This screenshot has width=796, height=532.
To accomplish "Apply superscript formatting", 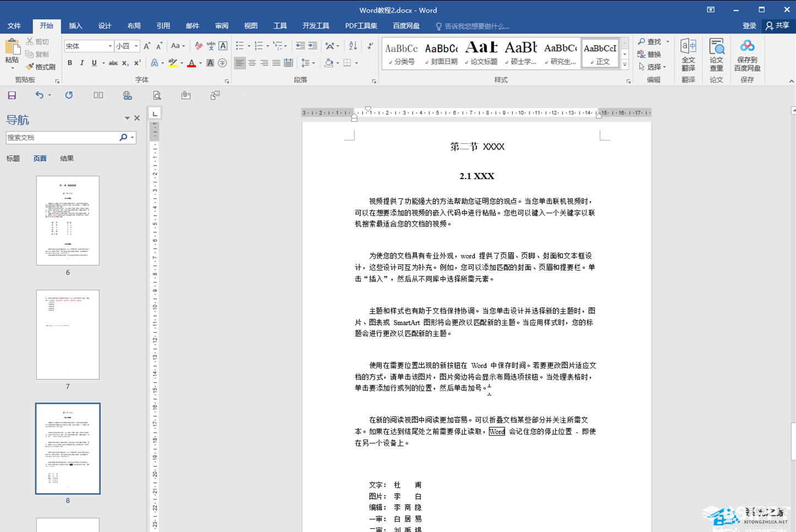I will click(137, 63).
